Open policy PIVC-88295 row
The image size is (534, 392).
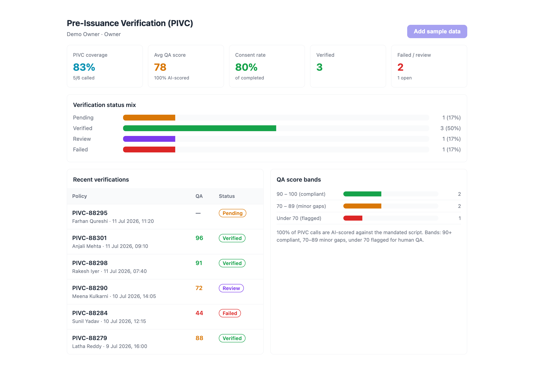point(165,217)
